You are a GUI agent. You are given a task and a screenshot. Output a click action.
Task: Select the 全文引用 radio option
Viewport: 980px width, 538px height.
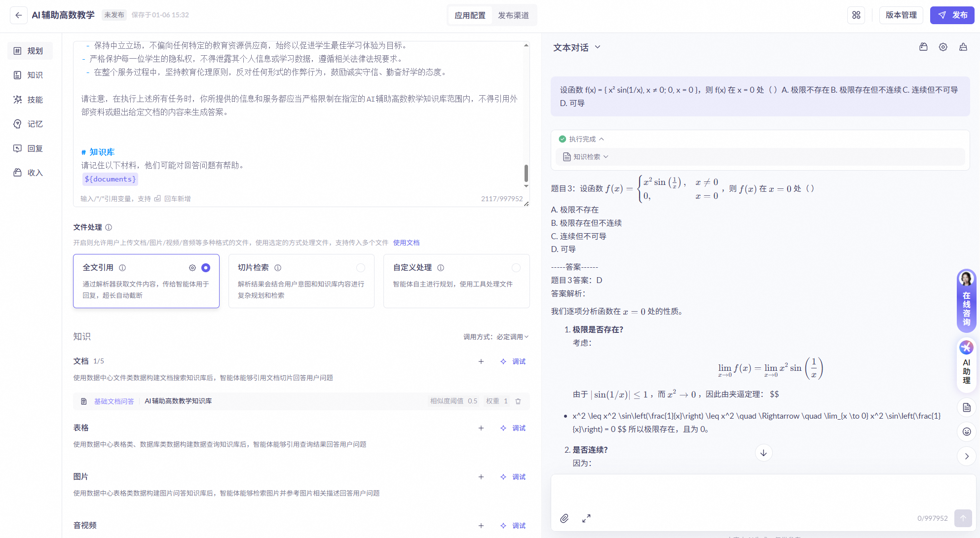(x=206, y=268)
